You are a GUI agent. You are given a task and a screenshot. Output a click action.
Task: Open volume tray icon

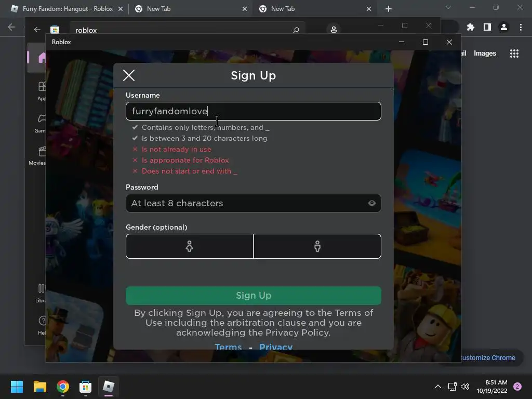(465, 387)
